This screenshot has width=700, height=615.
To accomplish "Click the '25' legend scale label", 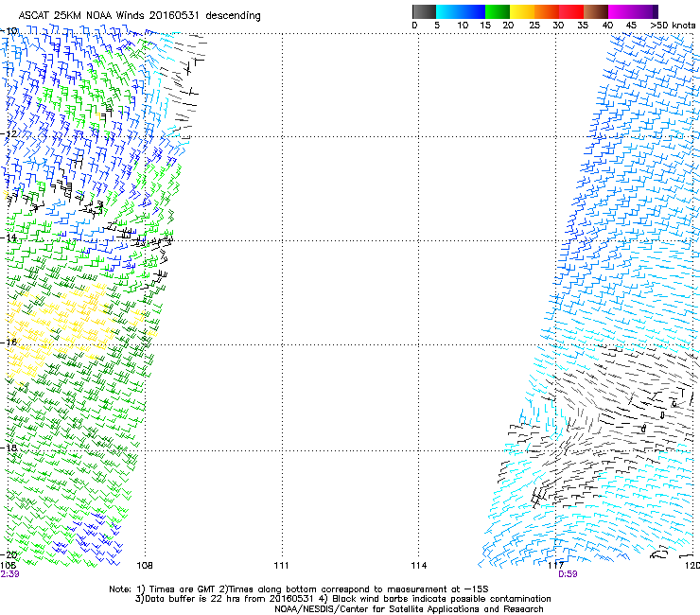I will (x=534, y=26).
